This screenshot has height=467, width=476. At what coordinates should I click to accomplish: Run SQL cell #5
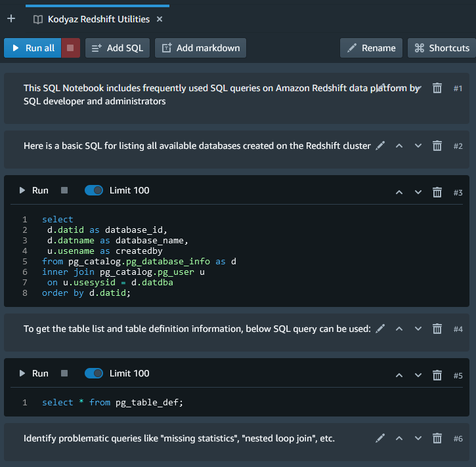[x=33, y=373]
